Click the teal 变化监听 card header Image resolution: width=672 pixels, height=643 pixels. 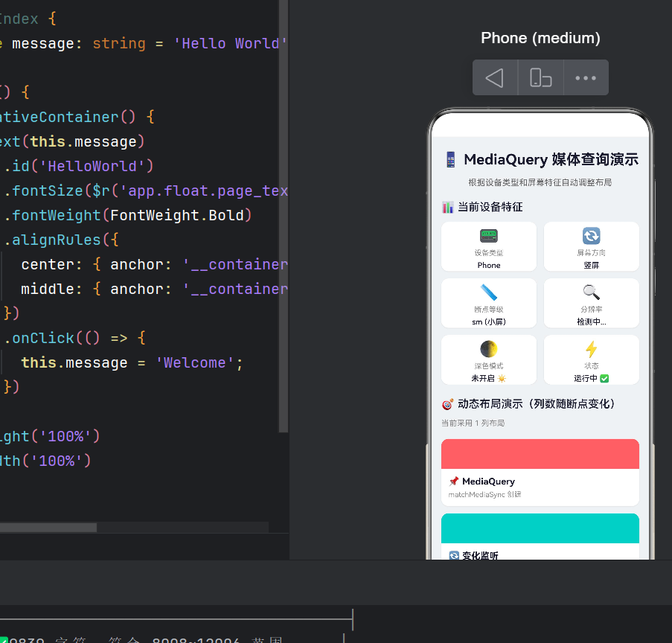(540, 528)
